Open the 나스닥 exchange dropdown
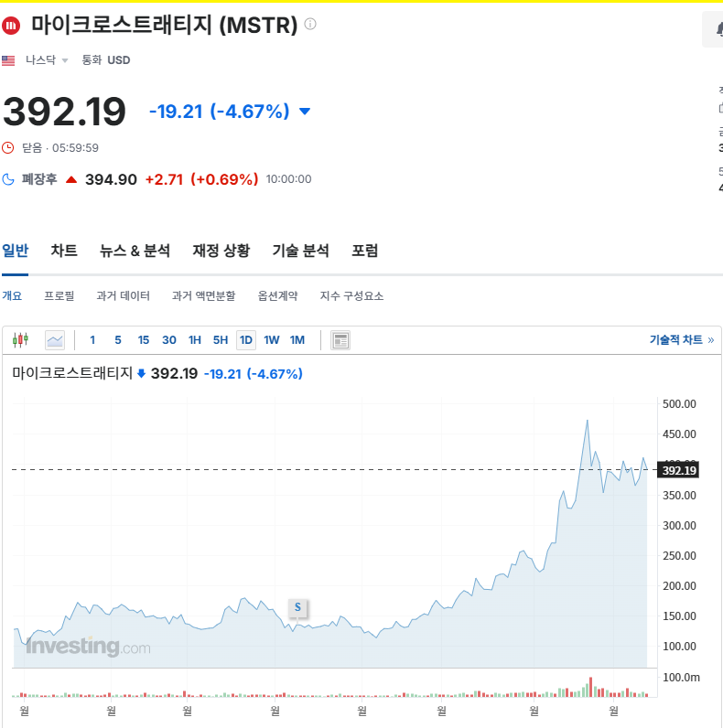 47,59
